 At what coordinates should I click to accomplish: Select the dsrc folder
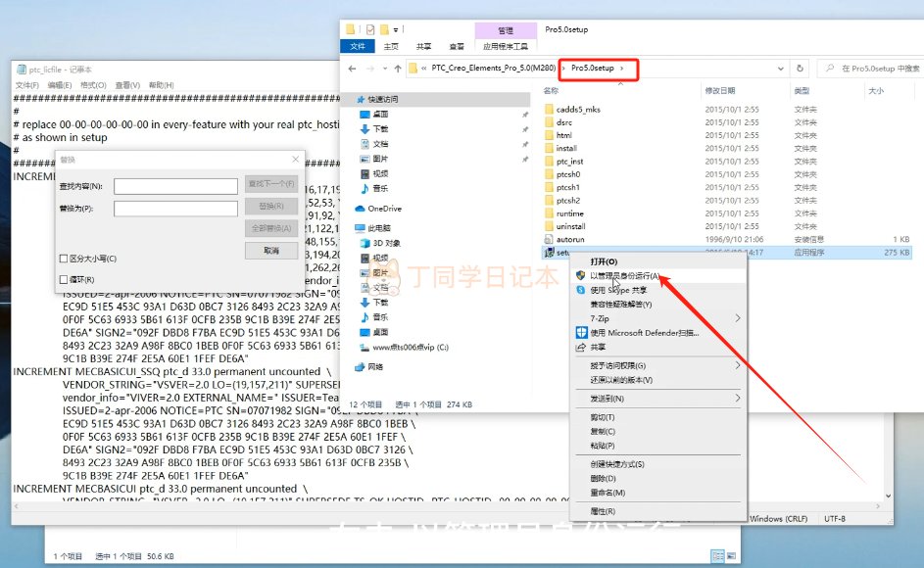559,122
